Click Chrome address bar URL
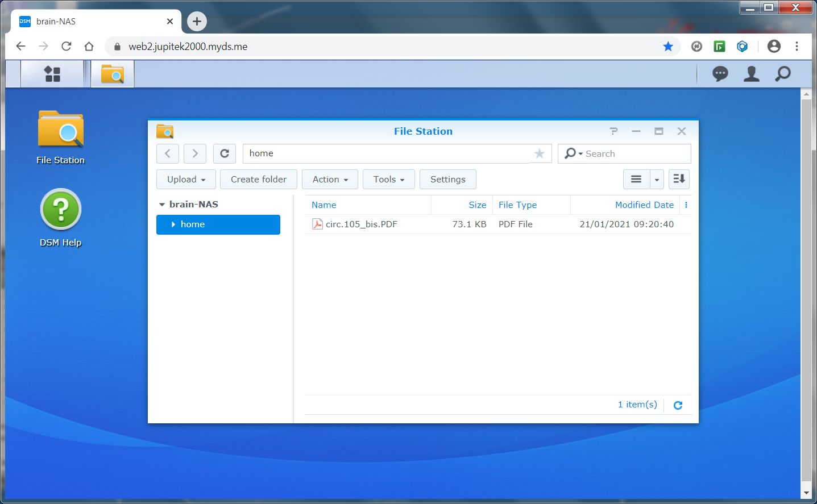The width and height of the screenshot is (817, 504). click(188, 47)
